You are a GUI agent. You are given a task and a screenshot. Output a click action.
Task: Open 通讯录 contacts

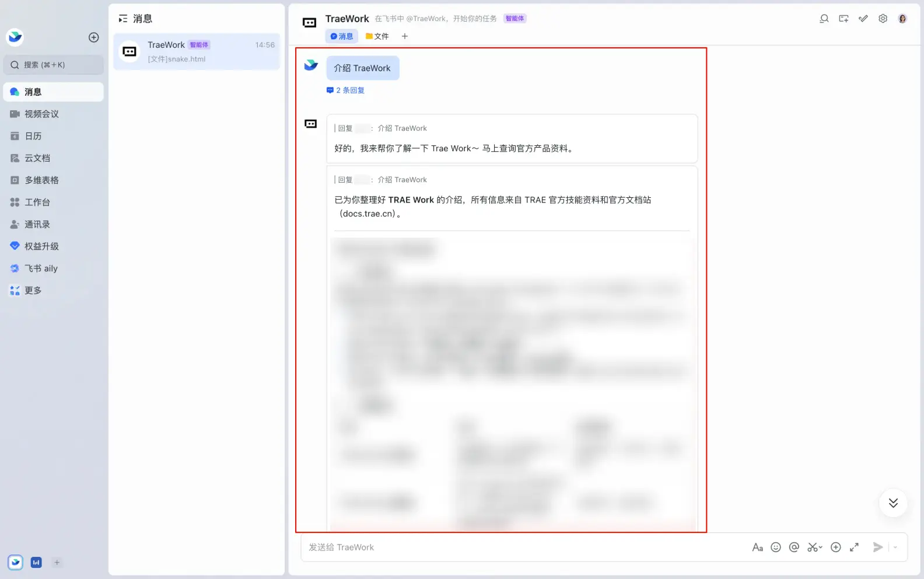tap(54, 224)
